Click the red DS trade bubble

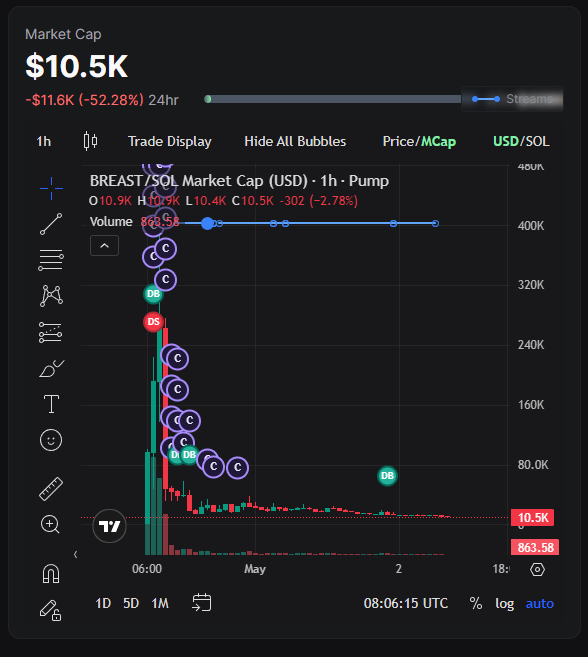click(153, 322)
